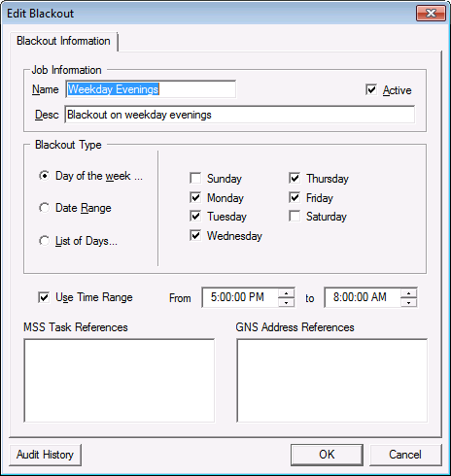Enable the Sunday checkbox

195,178
